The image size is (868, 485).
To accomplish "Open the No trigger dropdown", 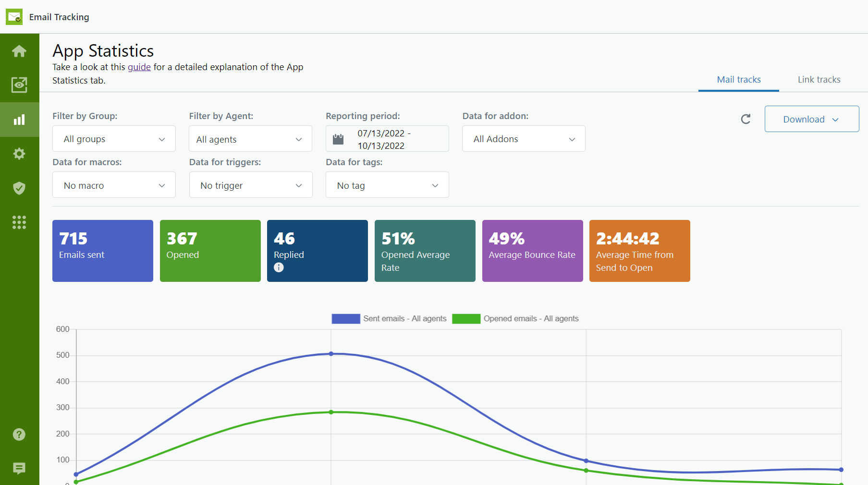I will click(250, 185).
